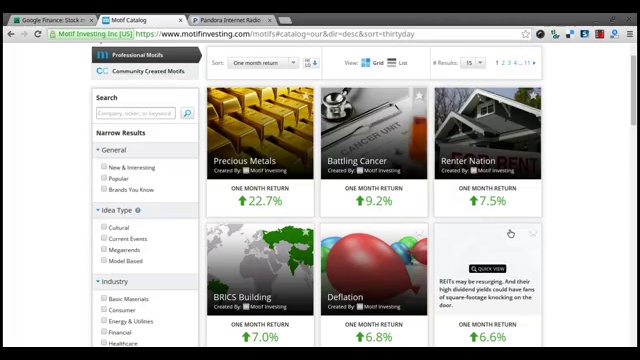
Task: Check the Basic Materials industry
Action: tap(104, 298)
